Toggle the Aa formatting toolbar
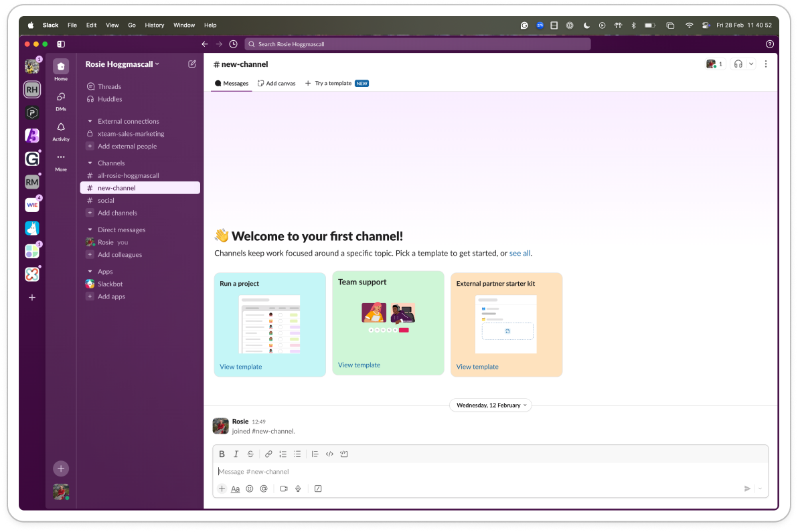The height and width of the screenshot is (532, 798). pyautogui.click(x=235, y=489)
